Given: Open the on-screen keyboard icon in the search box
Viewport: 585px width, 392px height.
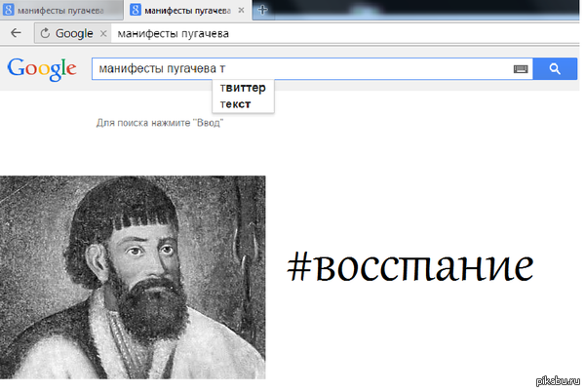Looking at the screenshot, I should (521, 69).
